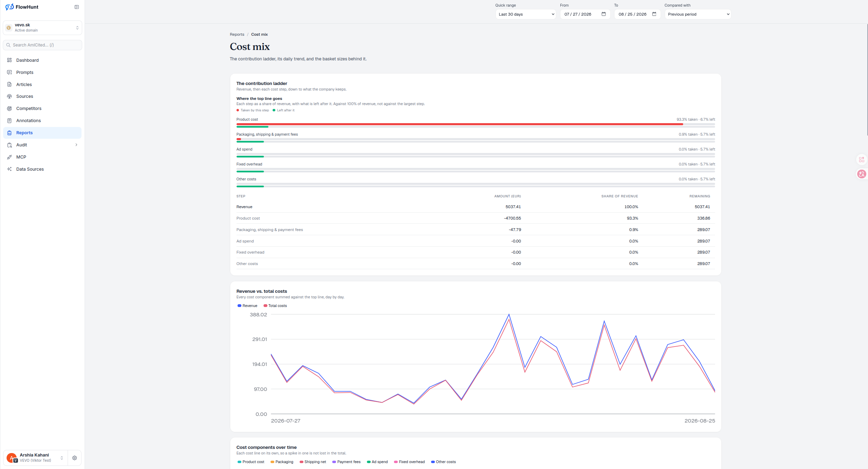Screen dimensions: 868x469
Task: Click the FlowHunt logo icon
Action: pos(9,7)
